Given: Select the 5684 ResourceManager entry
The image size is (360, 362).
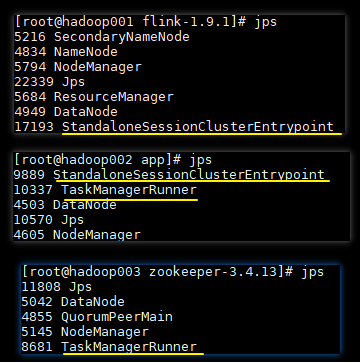Looking at the screenshot, I should [94, 97].
